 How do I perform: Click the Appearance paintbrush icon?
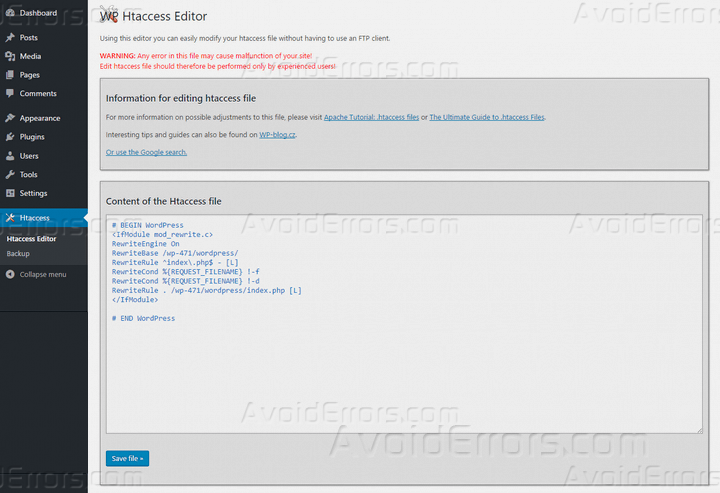[x=10, y=118]
